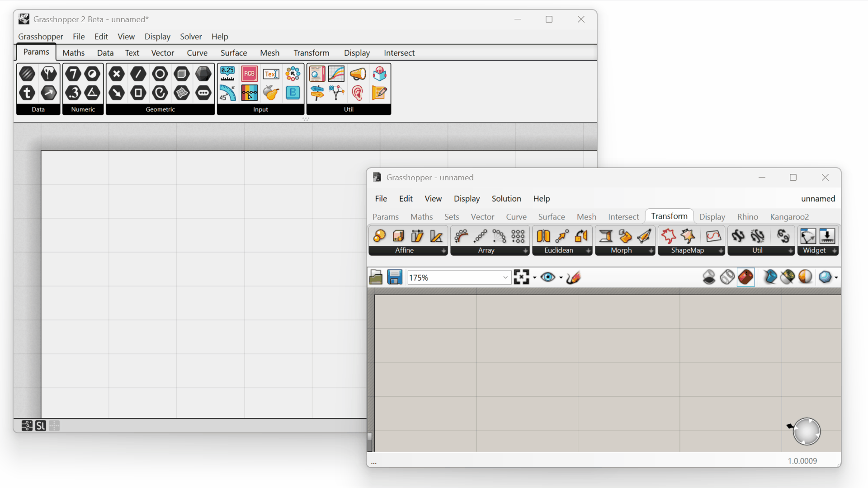868x488 pixels.
Task: Select the Angle triangle parameter in Numeric
Action: 93,93
